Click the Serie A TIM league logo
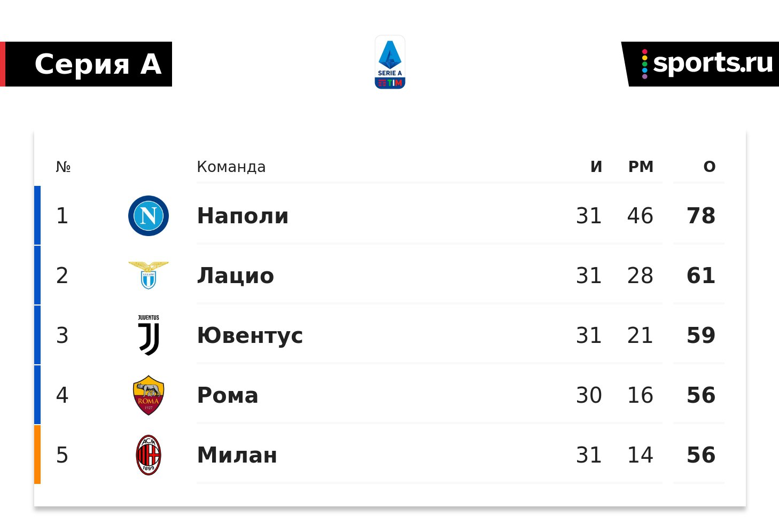The height and width of the screenshot is (532, 779). click(x=390, y=62)
